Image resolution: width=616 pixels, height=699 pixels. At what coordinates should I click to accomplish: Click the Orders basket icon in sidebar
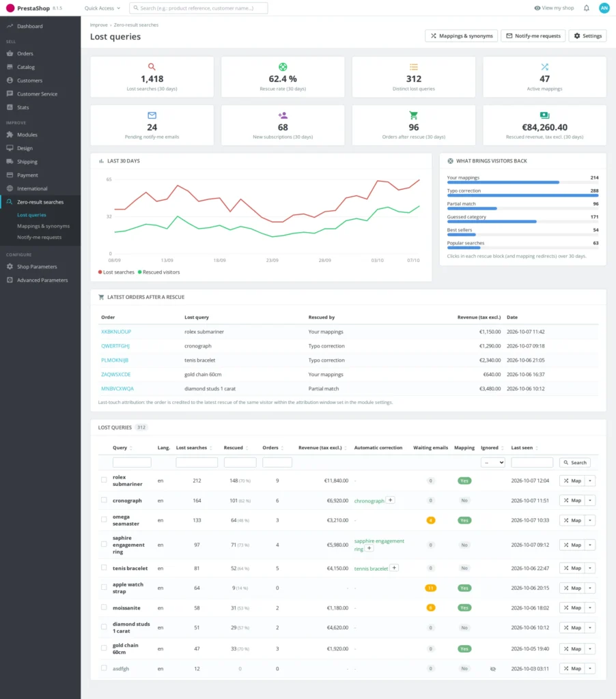10,53
